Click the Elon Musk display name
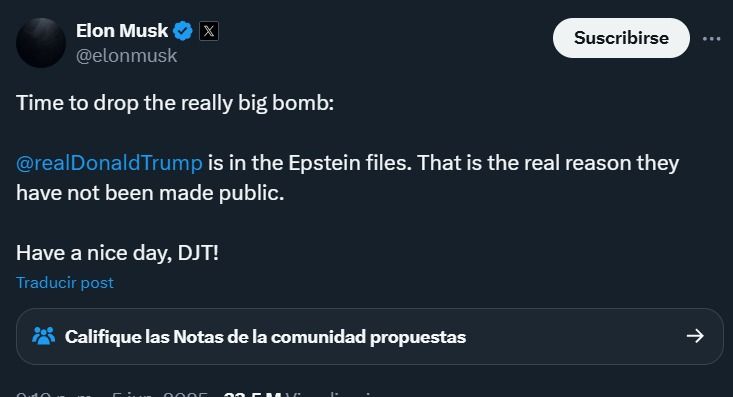Image resolution: width=733 pixels, height=397 pixels. [x=122, y=31]
